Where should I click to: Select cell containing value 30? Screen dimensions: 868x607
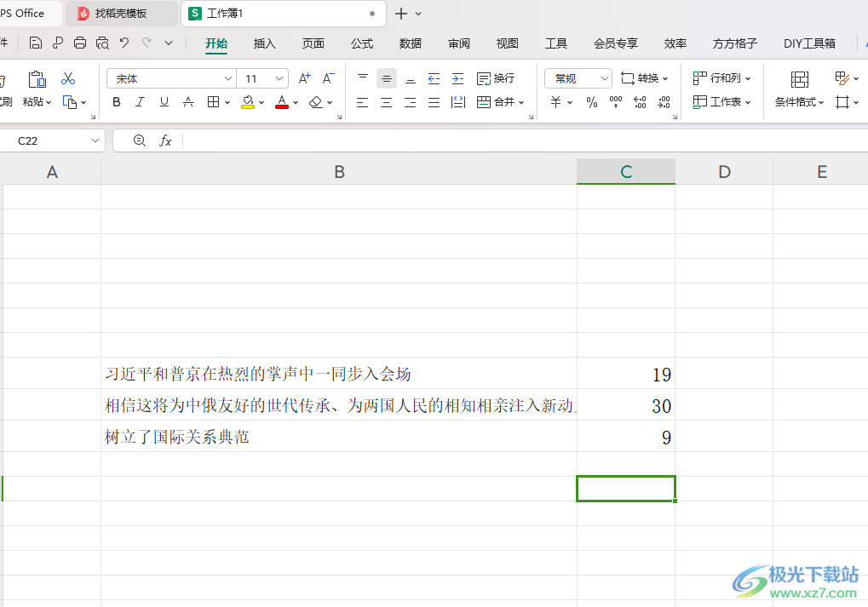pyautogui.click(x=625, y=404)
